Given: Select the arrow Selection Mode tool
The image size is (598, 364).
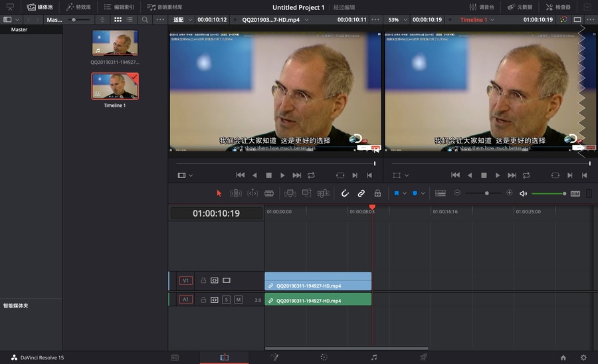Looking at the screenshot, I should [219, 193].
